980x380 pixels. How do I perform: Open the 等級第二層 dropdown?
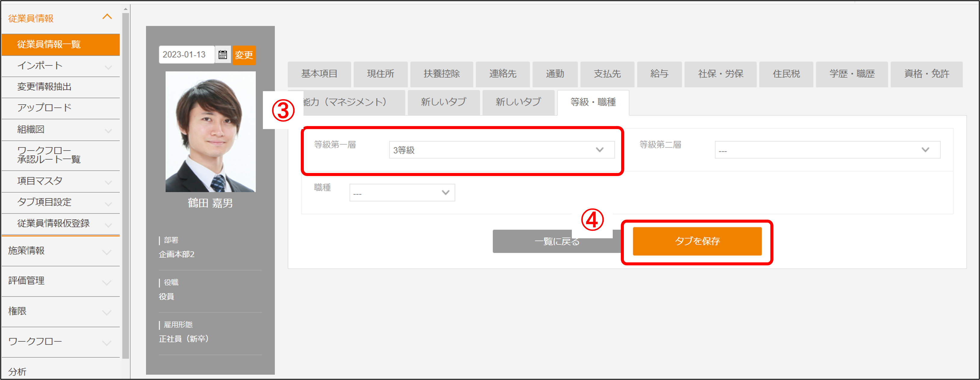(827, 150)
